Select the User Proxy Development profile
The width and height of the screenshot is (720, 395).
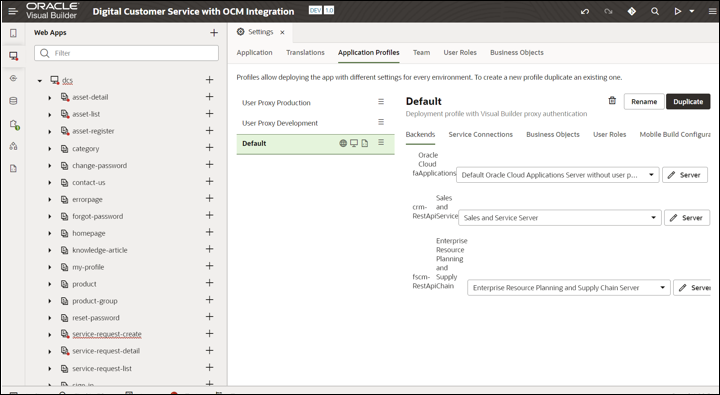pos(280,123)
